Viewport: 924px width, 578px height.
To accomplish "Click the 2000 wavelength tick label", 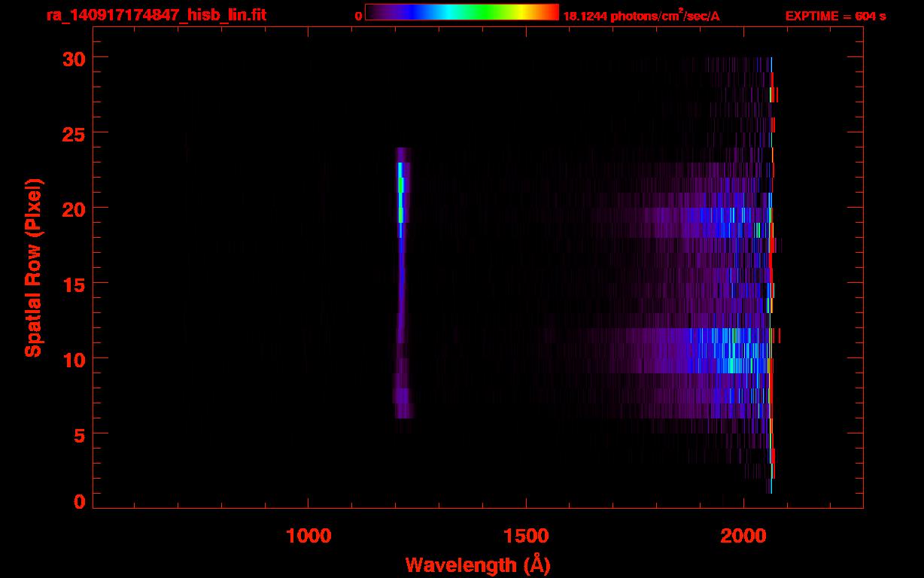I will 743,536.
